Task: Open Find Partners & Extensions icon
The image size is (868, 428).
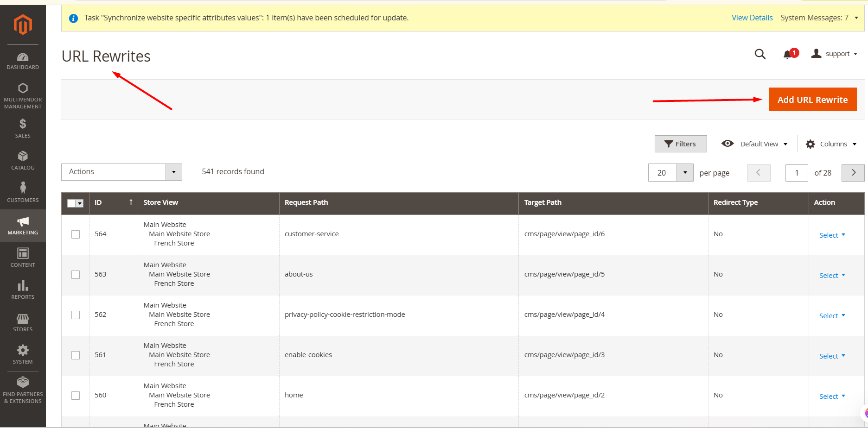Action: pyautogui.click(x=23, y=382)
